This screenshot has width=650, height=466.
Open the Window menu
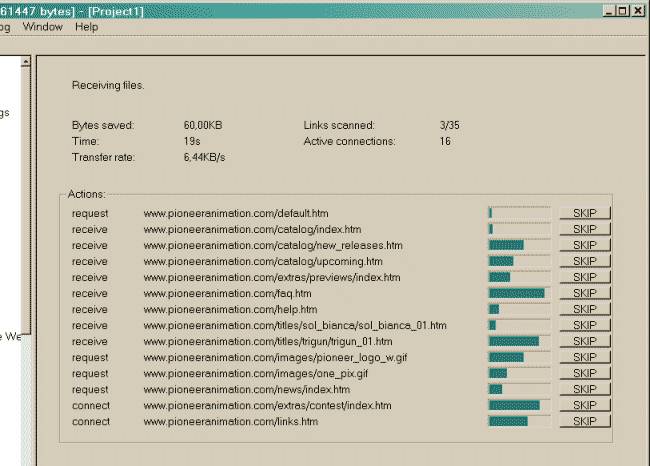(42, 27)
